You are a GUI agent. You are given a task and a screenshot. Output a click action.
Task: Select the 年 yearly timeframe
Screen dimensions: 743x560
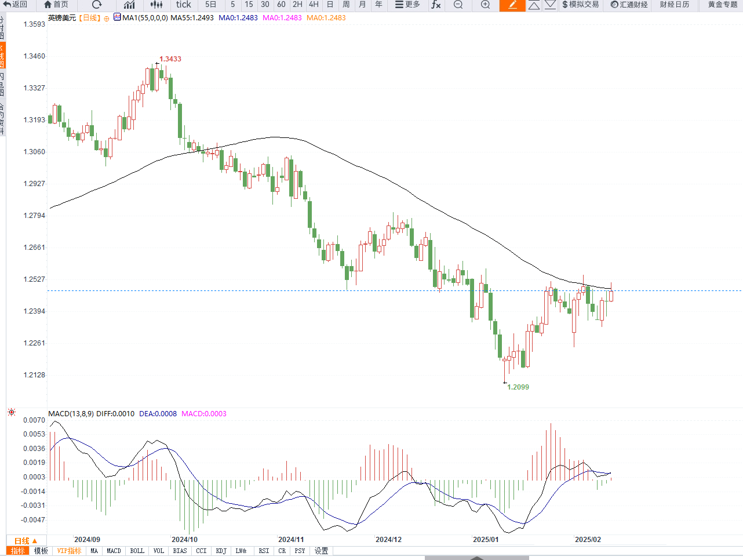coord(378,5)
